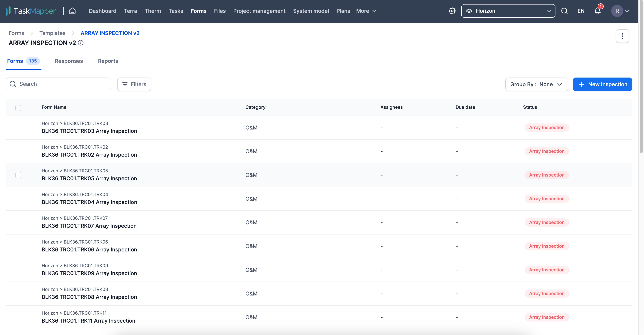Check the BLK36.TRC01.TRK05 row checkbox
This screenshot has width=644, height=335.
pyautogui.click(x=18, y=175)
